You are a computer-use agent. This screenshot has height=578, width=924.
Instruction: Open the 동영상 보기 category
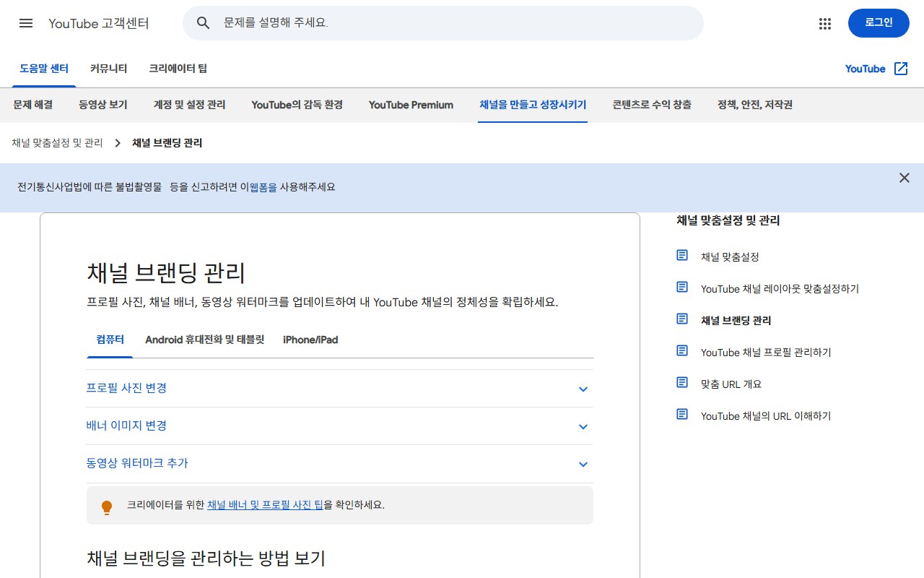click(x=103, y=105)
